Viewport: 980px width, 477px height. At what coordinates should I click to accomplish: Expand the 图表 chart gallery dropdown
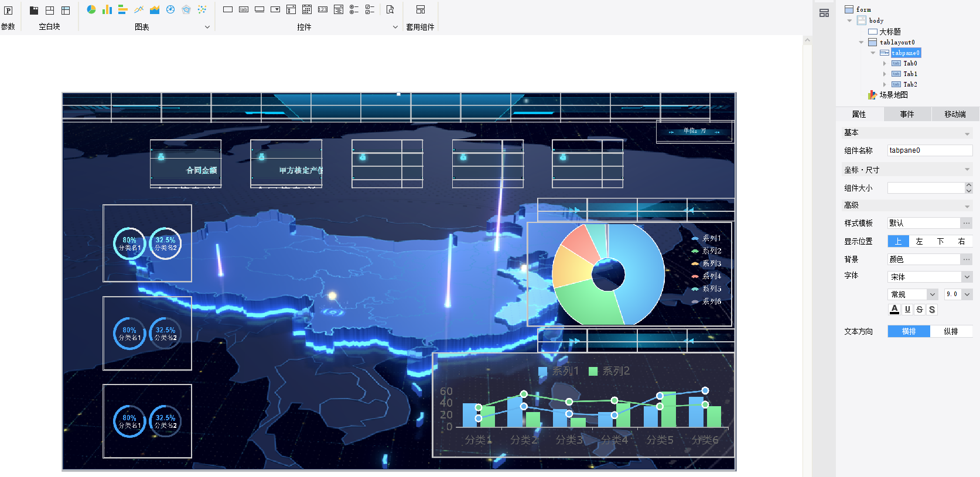click(x=207, y=27)
